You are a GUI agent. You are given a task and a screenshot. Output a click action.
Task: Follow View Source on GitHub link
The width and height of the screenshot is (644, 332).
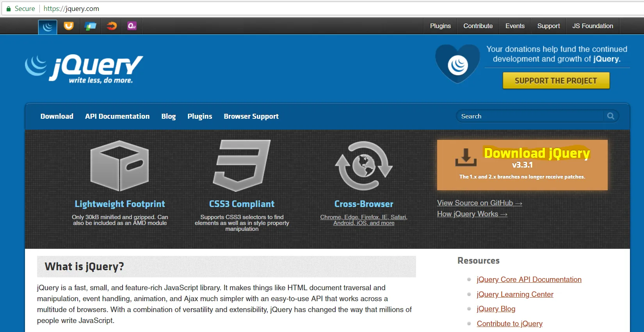click(x=480, y=203)
